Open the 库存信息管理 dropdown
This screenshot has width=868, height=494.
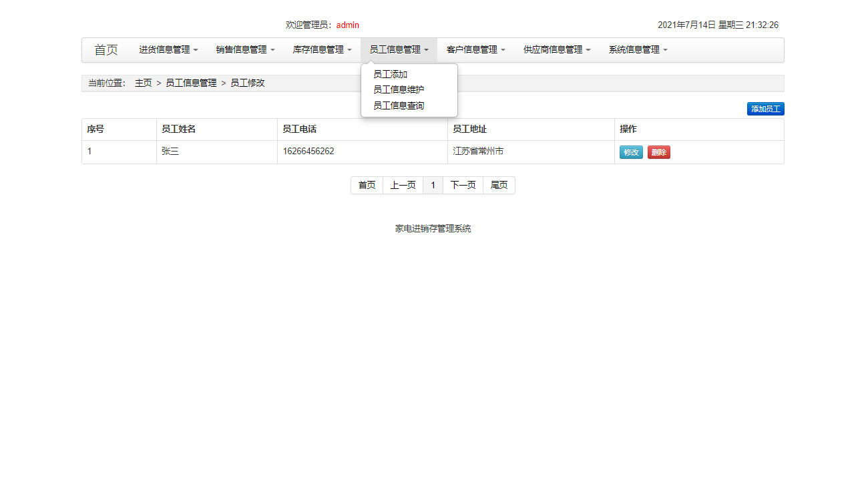322,49
